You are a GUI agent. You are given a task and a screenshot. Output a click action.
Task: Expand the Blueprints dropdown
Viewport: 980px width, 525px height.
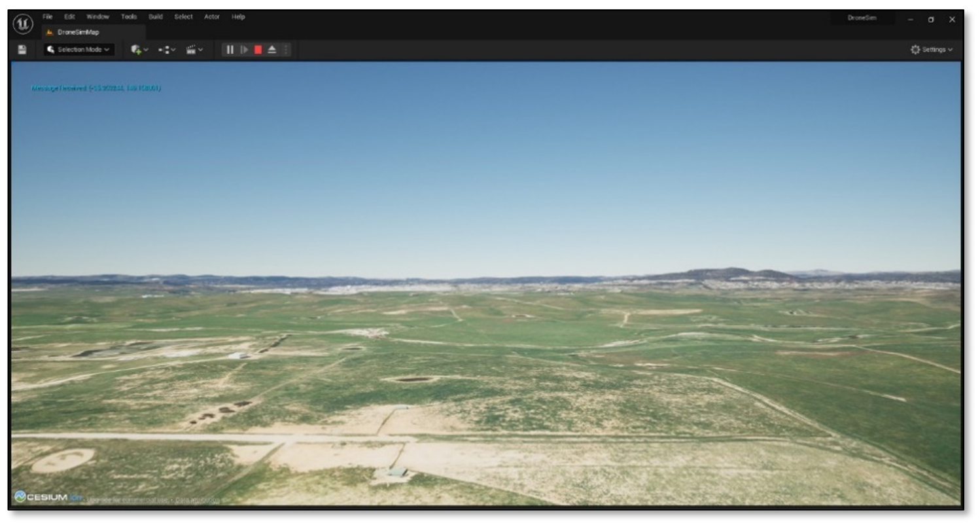click(167, 50)
